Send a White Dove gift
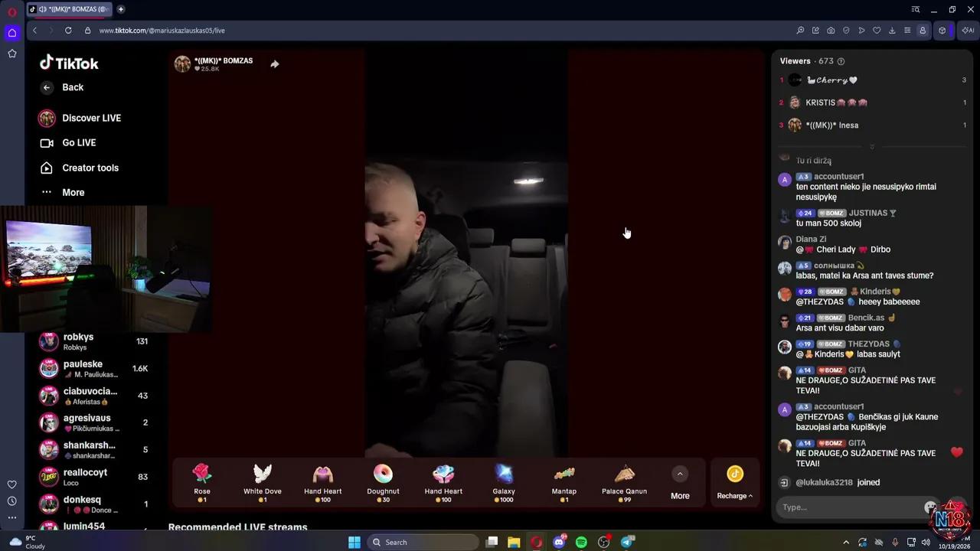This screenshot has width=980, height=551. coord(263,484)
